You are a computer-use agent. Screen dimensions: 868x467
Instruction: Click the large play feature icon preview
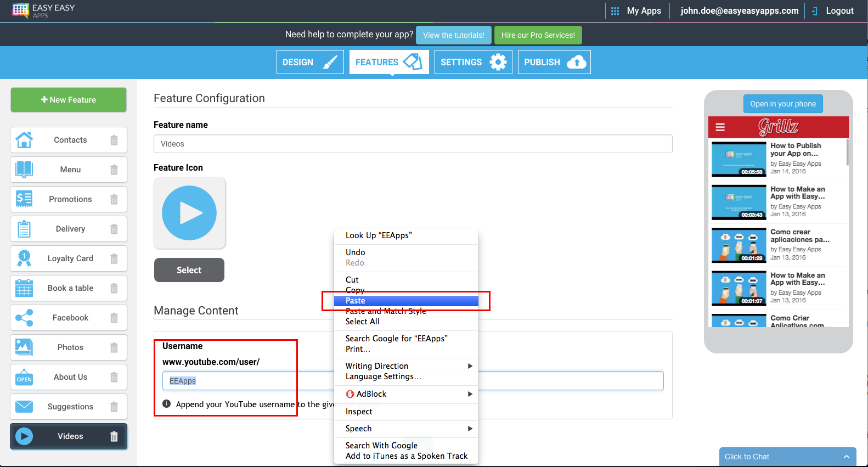[x=189, y=213]
